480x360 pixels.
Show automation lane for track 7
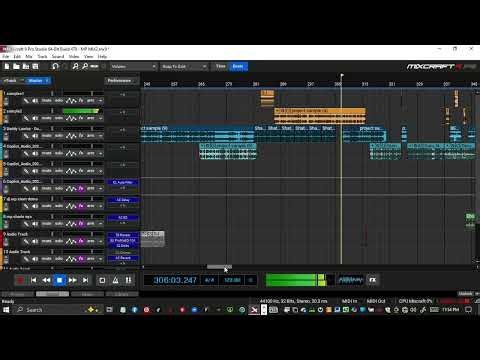[x=71, y=206]
